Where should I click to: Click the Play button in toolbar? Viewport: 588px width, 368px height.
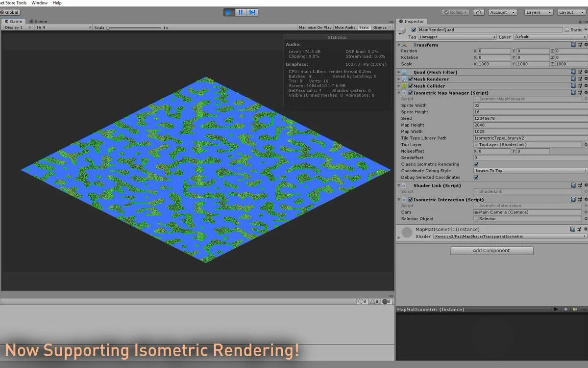[229, 12]
